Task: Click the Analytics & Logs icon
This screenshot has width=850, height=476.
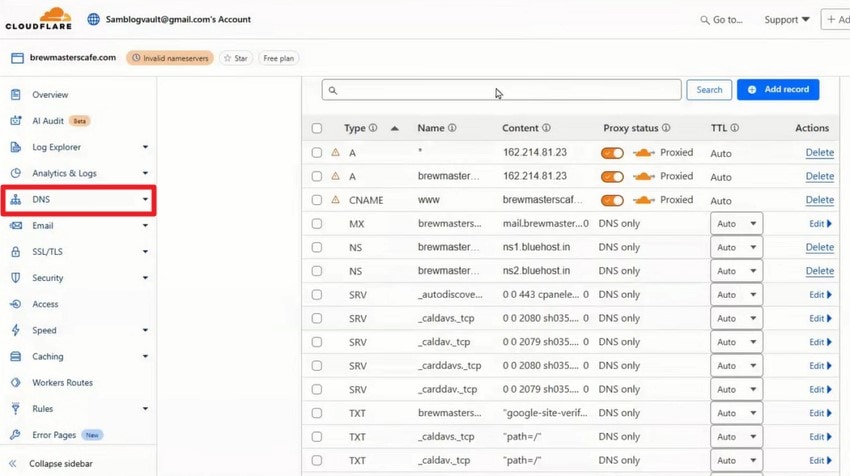Action: click(x=16, y=173)
